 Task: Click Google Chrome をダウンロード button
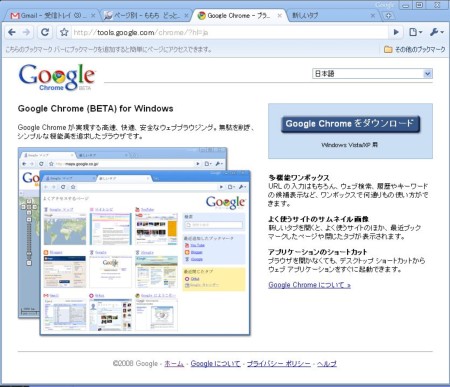tap(350, 124)
